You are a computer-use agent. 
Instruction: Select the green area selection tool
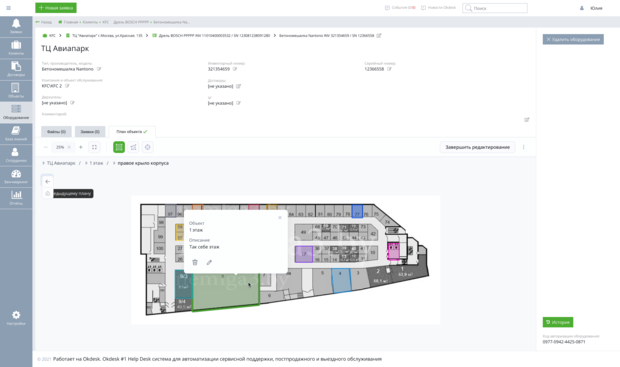click(119, 147)
